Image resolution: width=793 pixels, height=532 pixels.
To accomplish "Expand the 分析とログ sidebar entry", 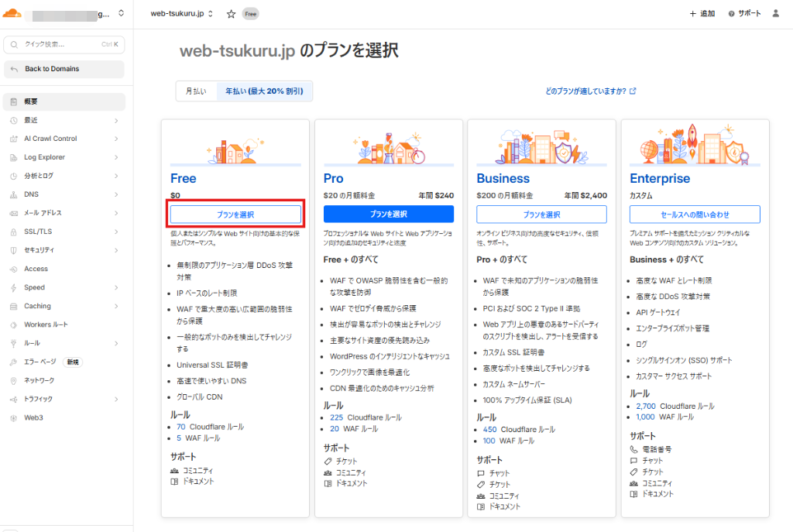I will [x=118, y=176].
